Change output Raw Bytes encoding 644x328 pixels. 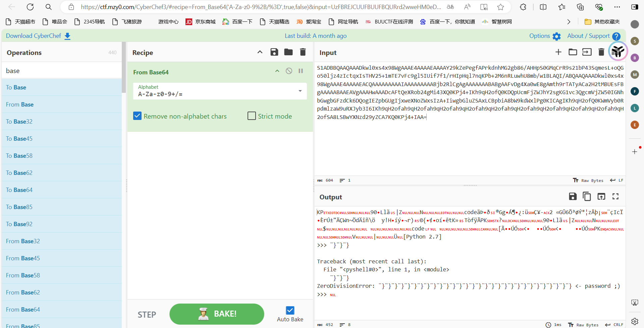point(583,325)
